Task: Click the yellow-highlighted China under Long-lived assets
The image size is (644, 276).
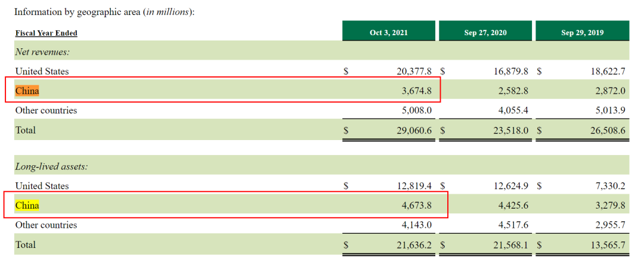Action: pyautogui.click(x=27, y=205)
